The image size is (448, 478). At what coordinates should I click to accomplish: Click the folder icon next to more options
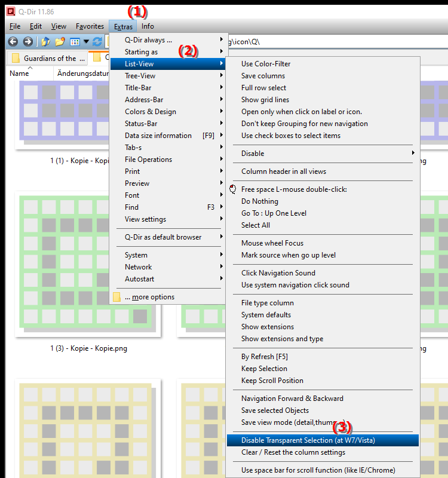point(116,297)
